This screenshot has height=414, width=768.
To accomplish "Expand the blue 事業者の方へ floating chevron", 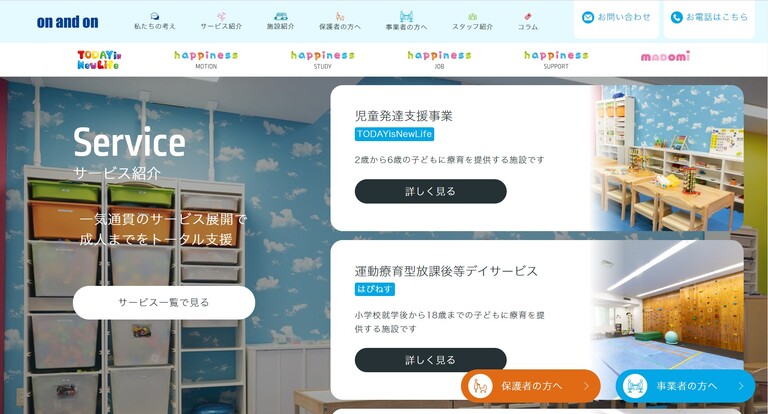I will pos(741,386).
